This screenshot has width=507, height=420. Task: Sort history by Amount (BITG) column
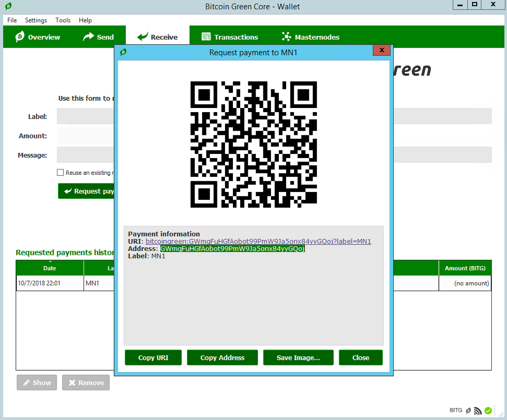point(465,268)
